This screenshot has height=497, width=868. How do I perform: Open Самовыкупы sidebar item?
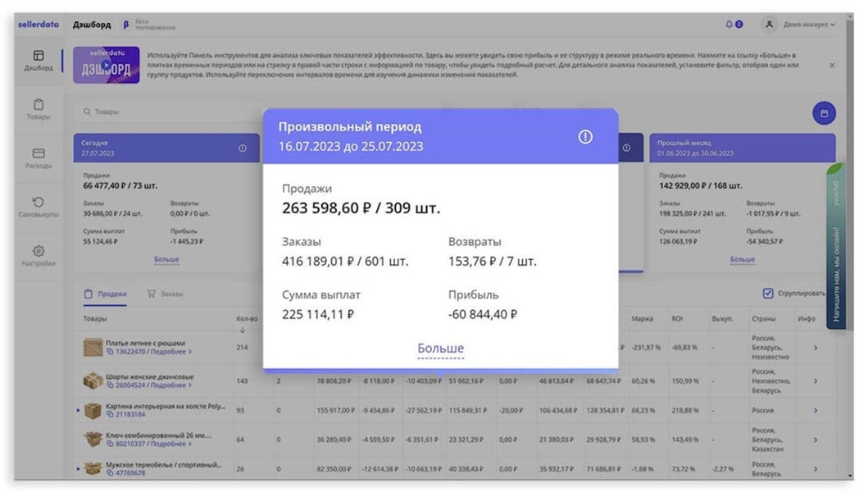38,207
